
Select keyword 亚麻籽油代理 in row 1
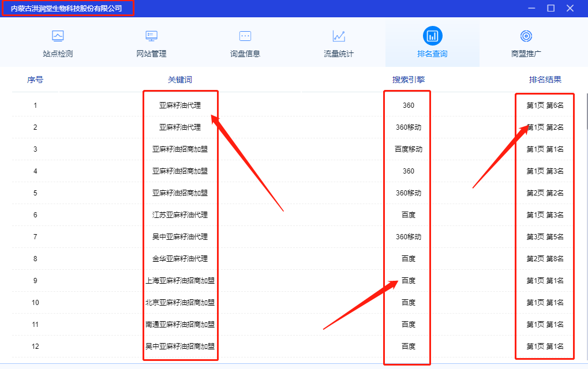[x=180, y=105]
